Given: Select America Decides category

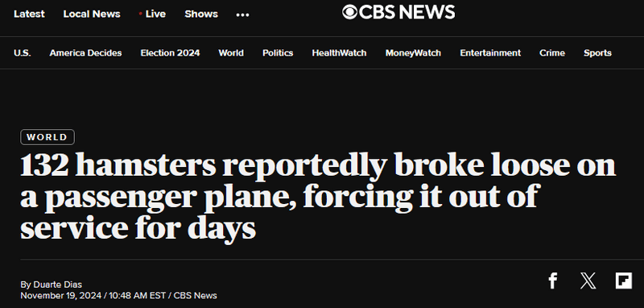Looking at the screenshot, I should click(x=85, y=53).
